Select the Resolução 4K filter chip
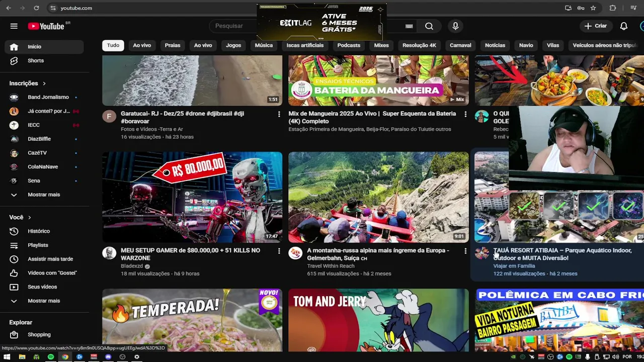 (419, 45)
